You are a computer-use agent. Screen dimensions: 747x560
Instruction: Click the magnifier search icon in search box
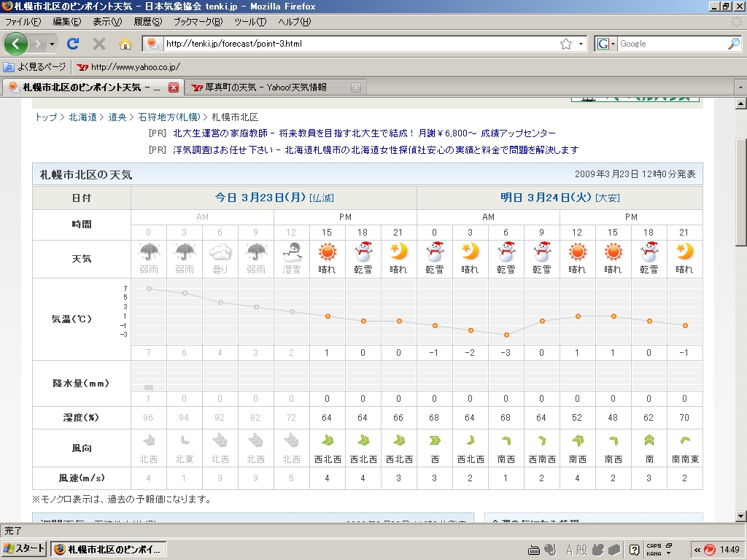(x=734, y=44)
